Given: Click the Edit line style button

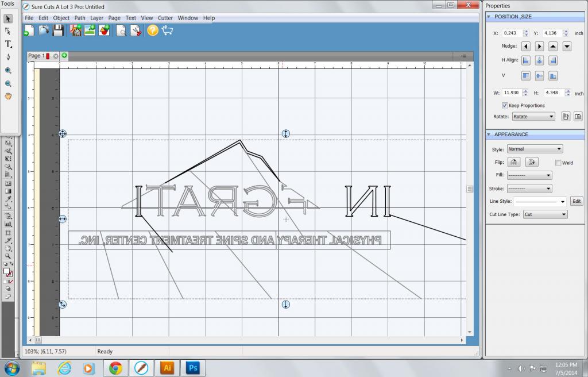Looking at the screenshot, I should tap(577, 201).
